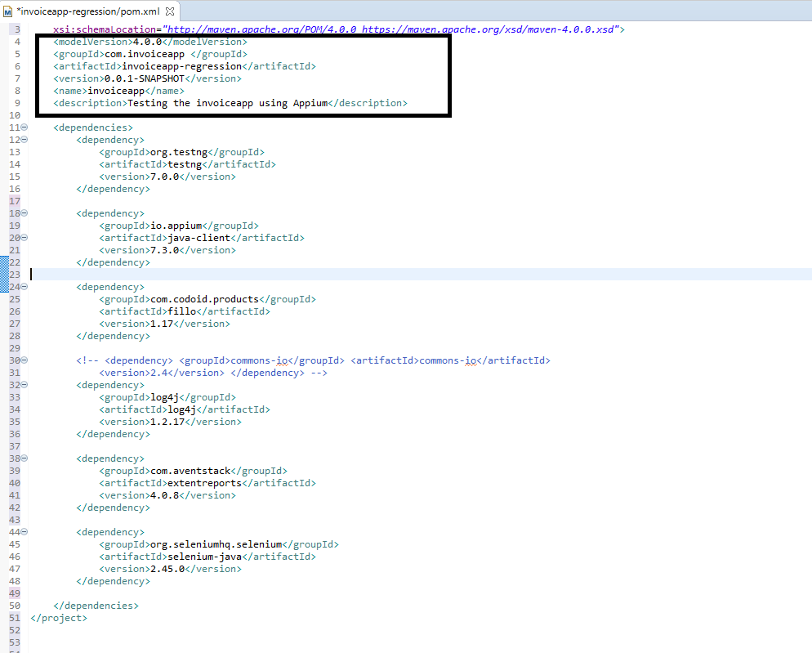Click artifactId value java-client
The width and height of the screenshot is (812, 653).
(199, 238)
